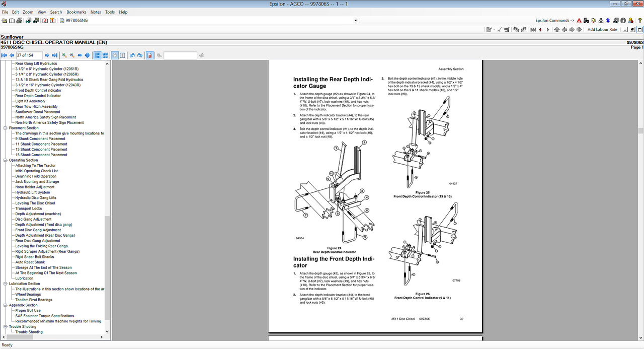Open the File menu
This screenshot has height=349, width=644.
5,12
